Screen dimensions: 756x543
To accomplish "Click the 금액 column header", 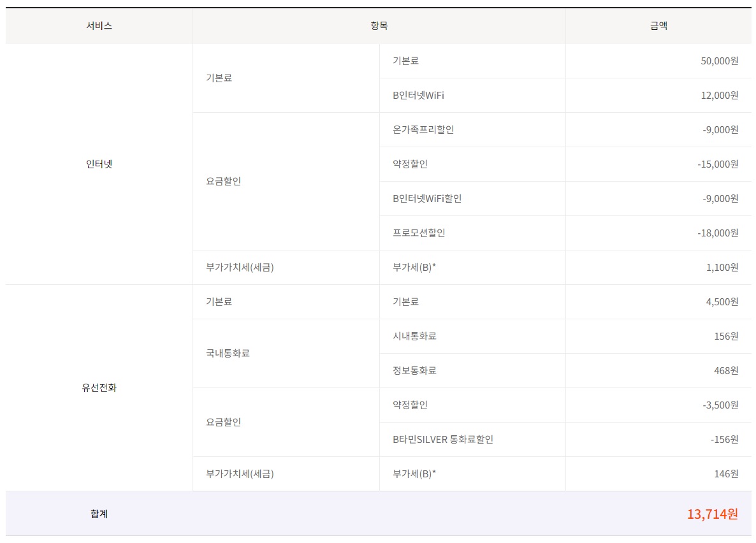I will point(658,26).
